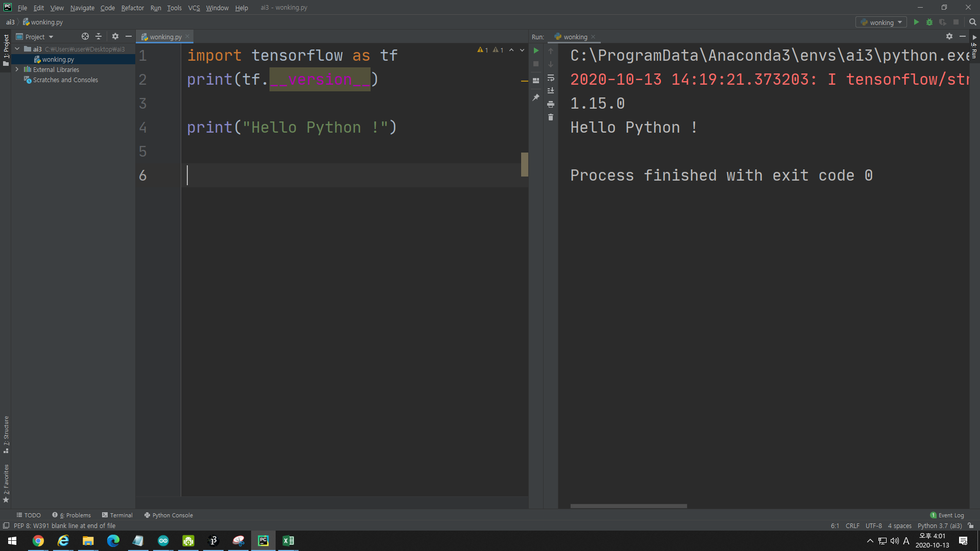Viewport: 980px width, 551px height.
Task: Clear console output with trash icon
Action: pos(551,117)
